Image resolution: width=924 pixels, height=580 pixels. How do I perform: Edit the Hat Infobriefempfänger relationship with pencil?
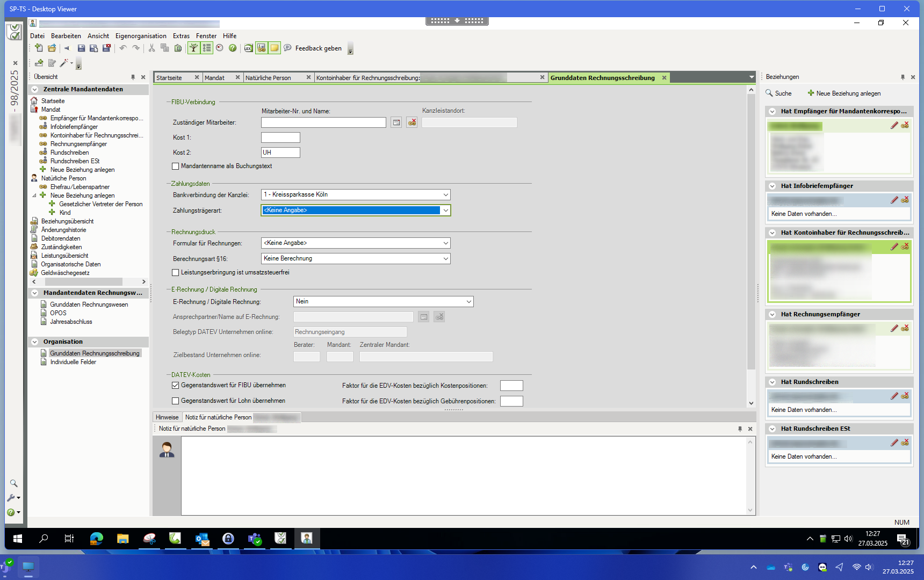point(894,200)
